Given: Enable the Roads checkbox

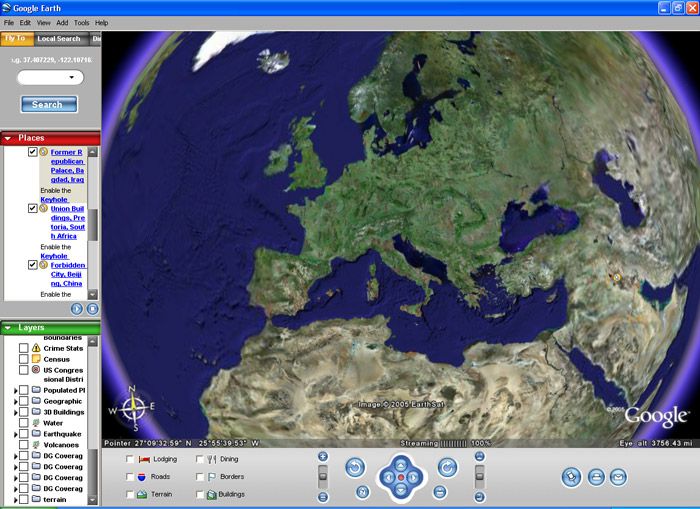Looking at the screenshot, I should pyautogui.click(x=129, y=477).
